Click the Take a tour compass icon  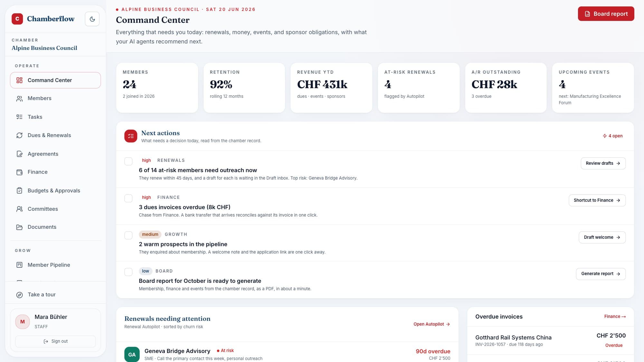coord(19,295)
